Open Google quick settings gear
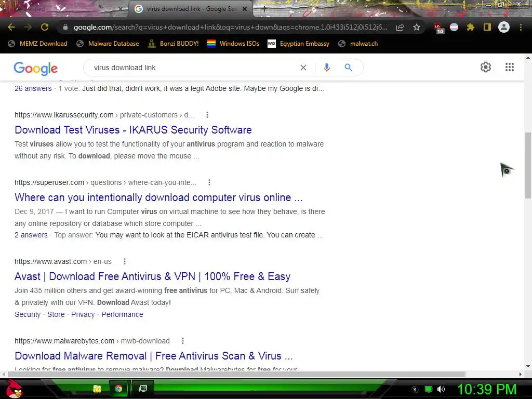The image size is (532, 399). tap(486, 67)
